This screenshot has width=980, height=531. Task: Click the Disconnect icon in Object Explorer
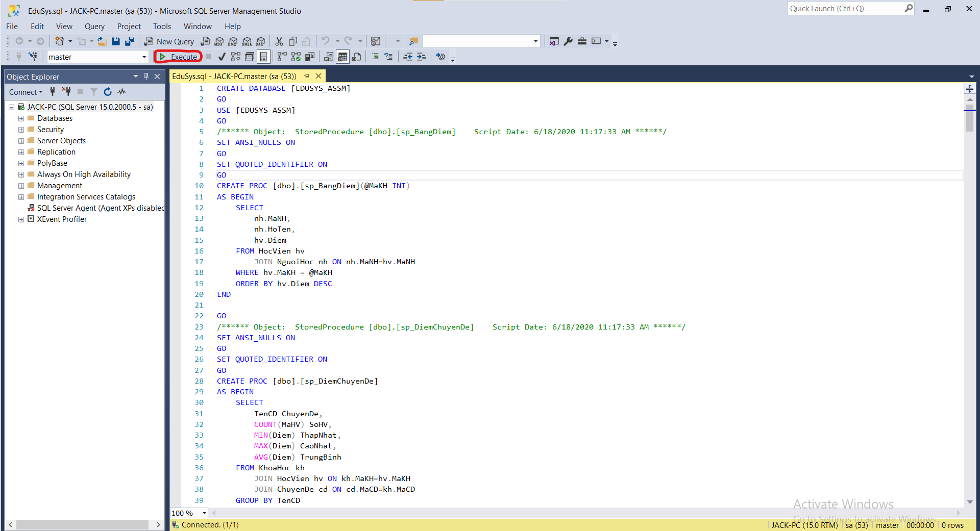tap(66, 92)
